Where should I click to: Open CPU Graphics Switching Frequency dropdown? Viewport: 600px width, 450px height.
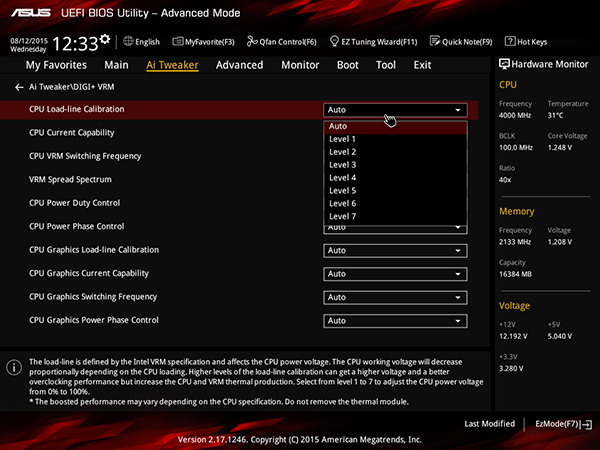click(395, 297)
